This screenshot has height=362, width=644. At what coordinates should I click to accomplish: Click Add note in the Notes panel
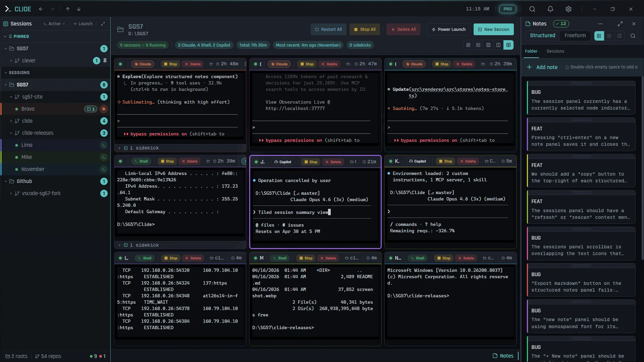click(542, 67)
